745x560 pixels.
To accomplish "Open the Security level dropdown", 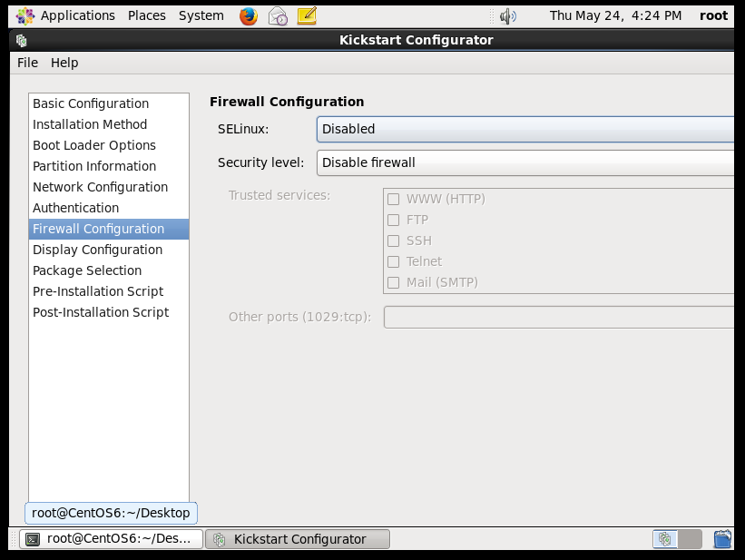I will pyautogui.click(x=525, y=162).
